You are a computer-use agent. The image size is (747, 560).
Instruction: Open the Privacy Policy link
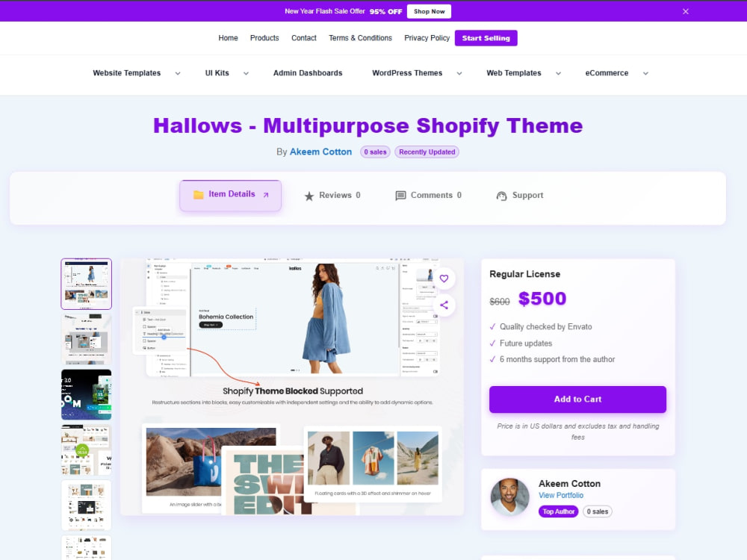(427, 38)
